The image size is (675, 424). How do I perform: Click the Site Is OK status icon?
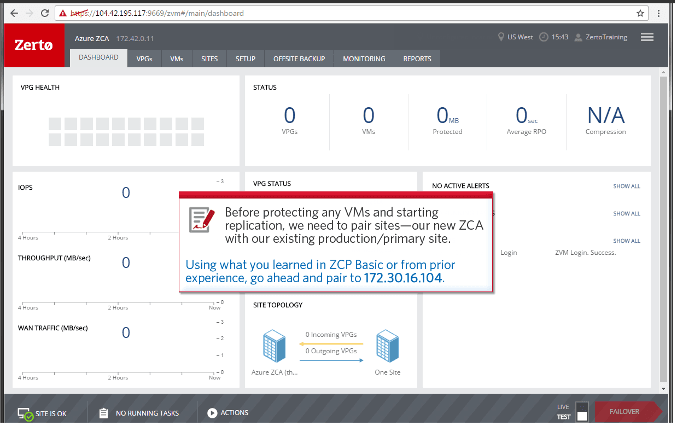coord(25,414)
